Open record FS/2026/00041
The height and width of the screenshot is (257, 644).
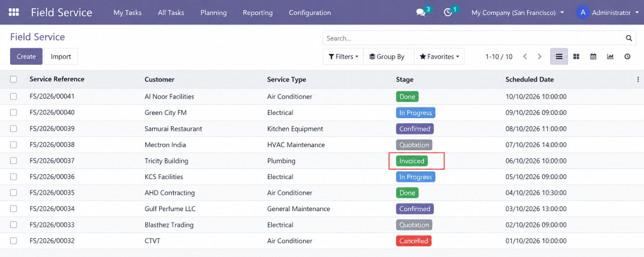[x=52, y=97]
